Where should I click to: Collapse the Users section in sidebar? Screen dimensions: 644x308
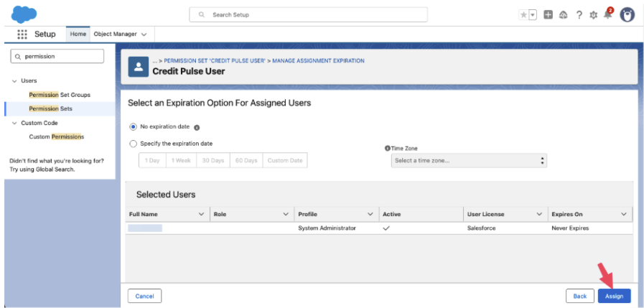click(14, 81)
